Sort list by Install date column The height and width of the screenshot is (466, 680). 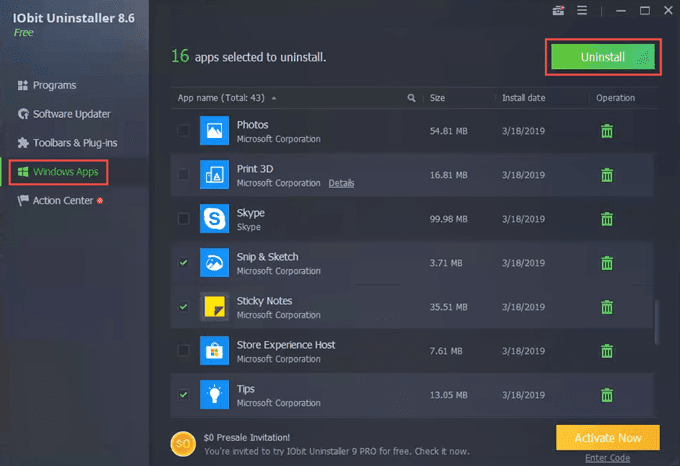click(x=523, y=98)
